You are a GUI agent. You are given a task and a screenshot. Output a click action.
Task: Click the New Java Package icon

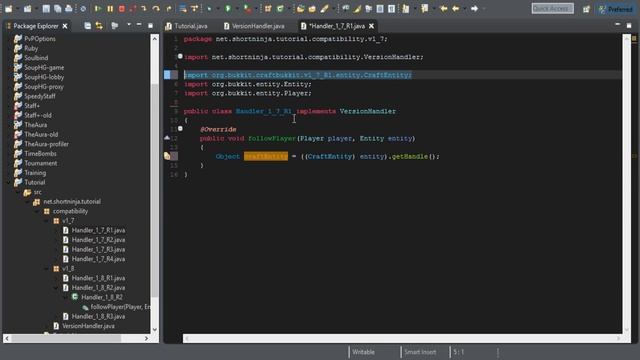coord(268,8)
